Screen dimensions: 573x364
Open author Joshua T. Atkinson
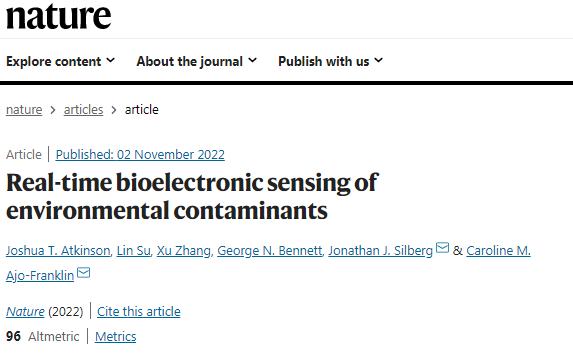58,251
